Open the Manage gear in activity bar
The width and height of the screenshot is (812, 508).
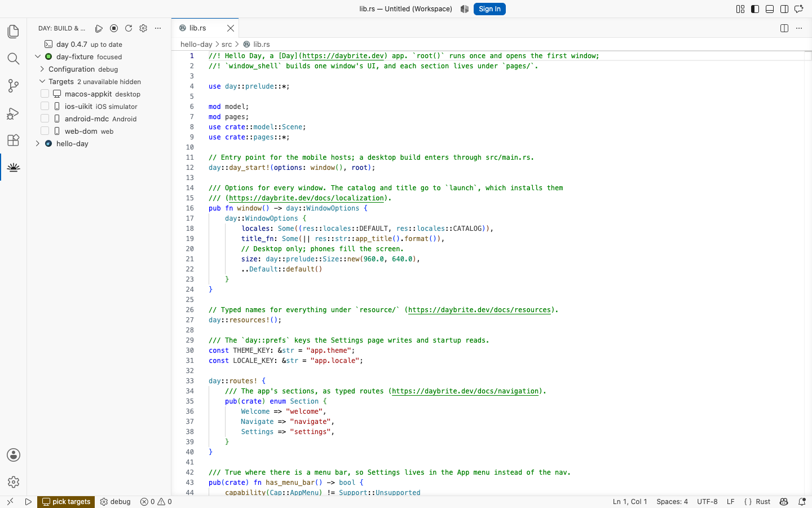point(14,482)
